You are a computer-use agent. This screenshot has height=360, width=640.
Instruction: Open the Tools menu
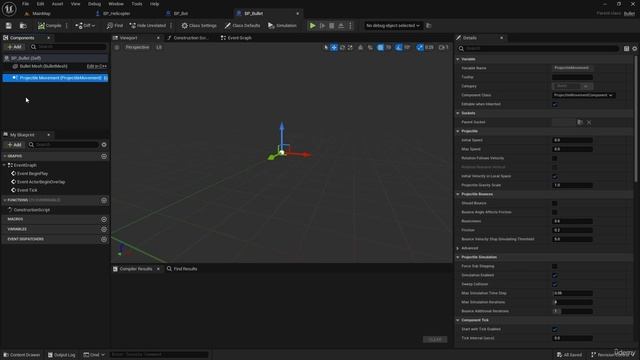pos(137,4)
